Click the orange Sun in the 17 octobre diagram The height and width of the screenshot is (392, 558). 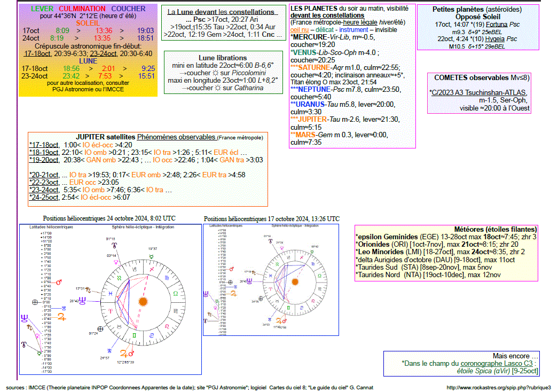point(295,281)
